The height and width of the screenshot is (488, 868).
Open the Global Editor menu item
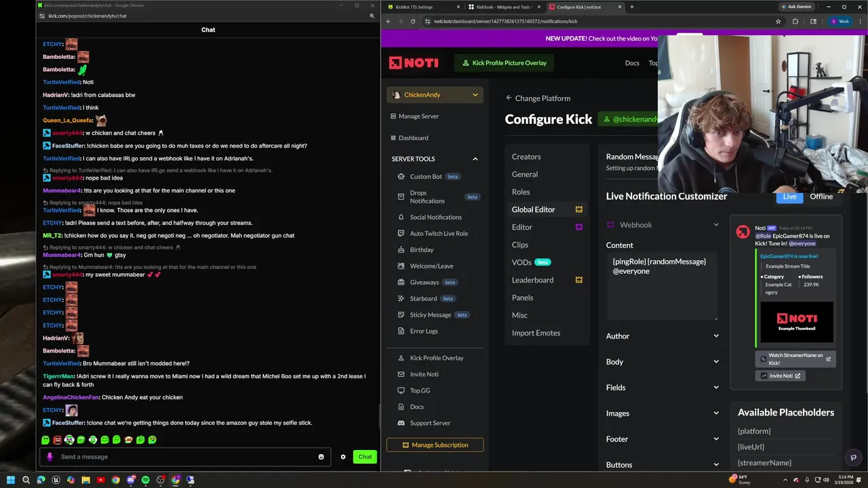(547, 209)
